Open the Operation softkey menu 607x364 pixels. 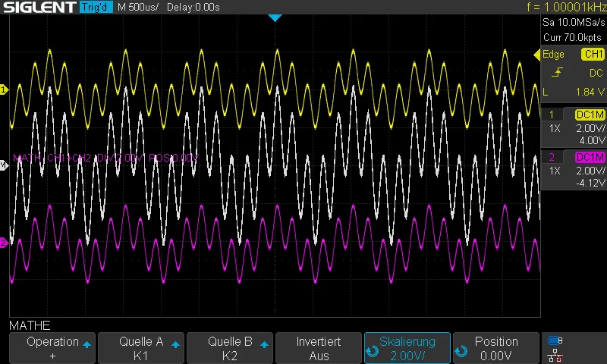coord(52,348)
